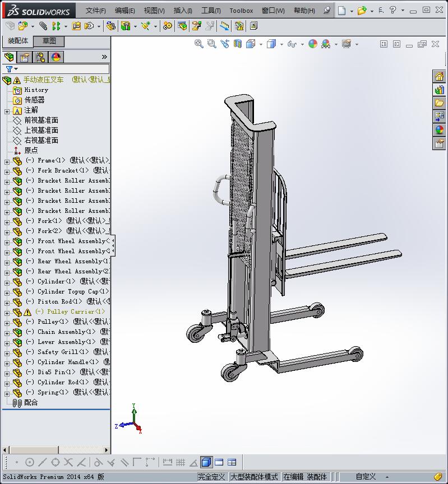448x484 pixels.
Task: Open the 帮助(H) menu
Action: point(304,11)
